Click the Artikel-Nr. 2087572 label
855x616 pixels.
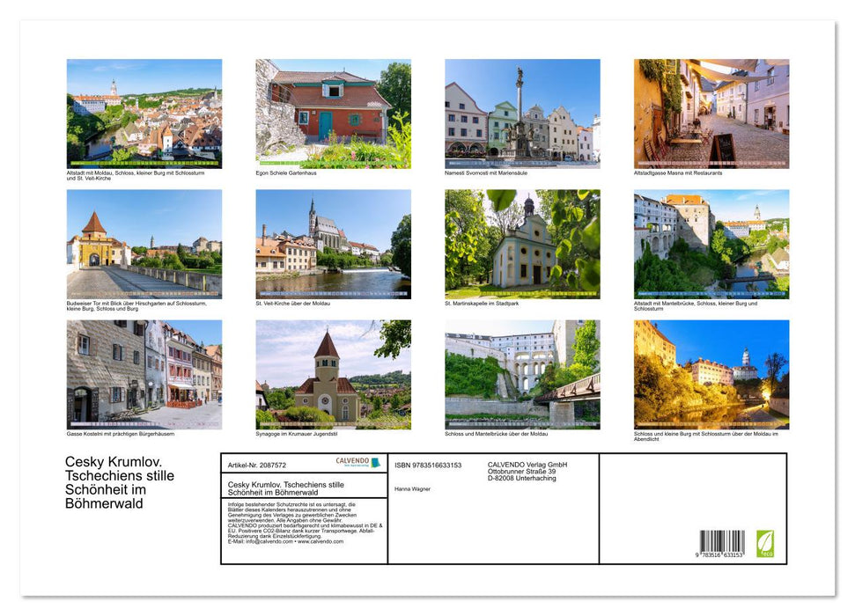pyautogui.click(x=258, y=465)
